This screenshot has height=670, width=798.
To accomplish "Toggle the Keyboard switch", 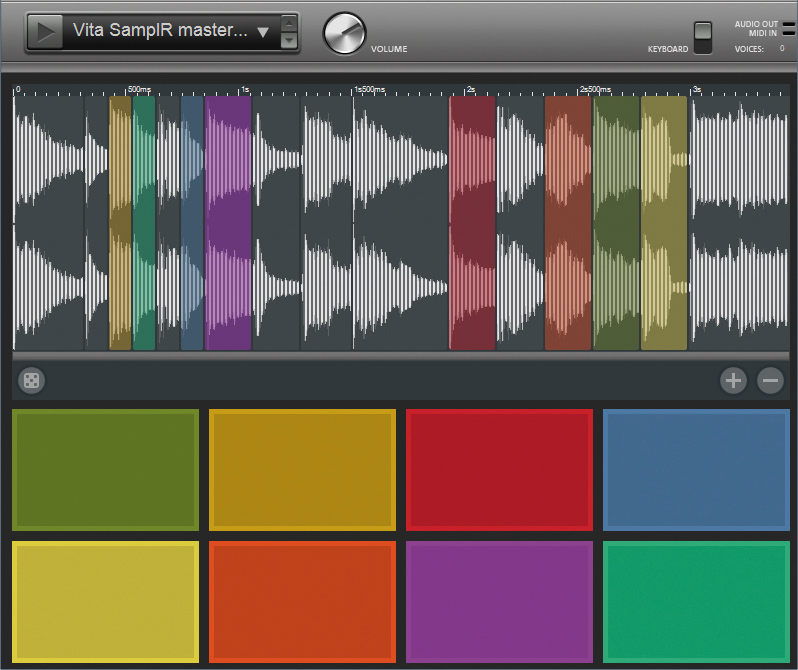I will 703,37.
